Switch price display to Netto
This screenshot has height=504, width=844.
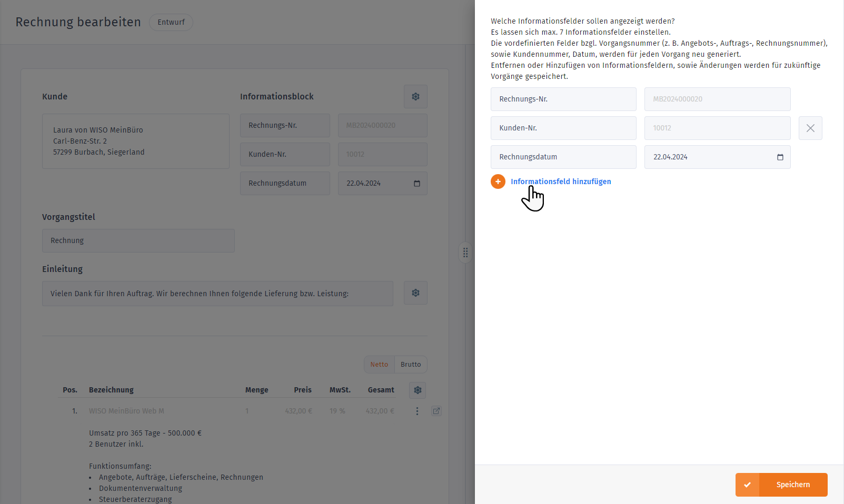[379, 364]
